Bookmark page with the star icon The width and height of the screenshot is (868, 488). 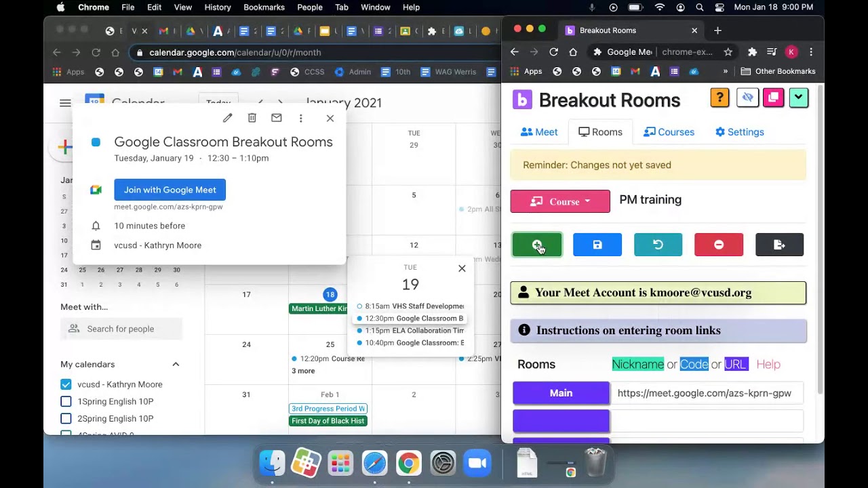tap(728, 52)
